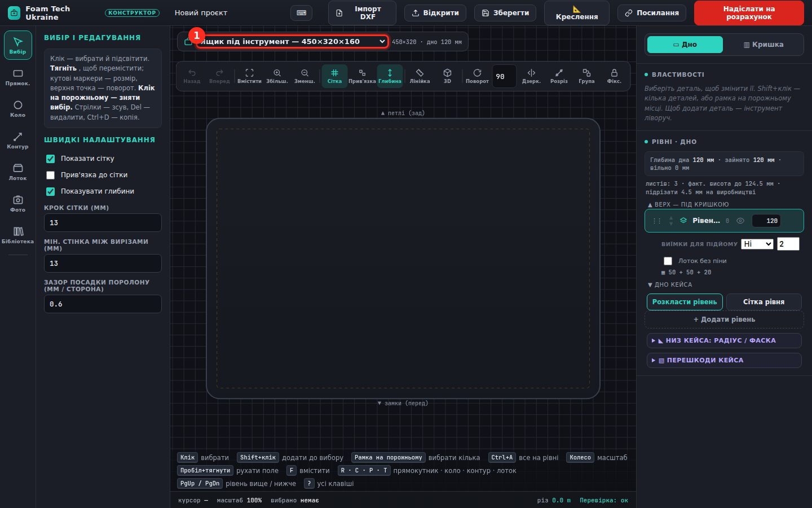Open the case size dropdown 450×320×160
Screen dimensions: 812x508
point(292,41)
